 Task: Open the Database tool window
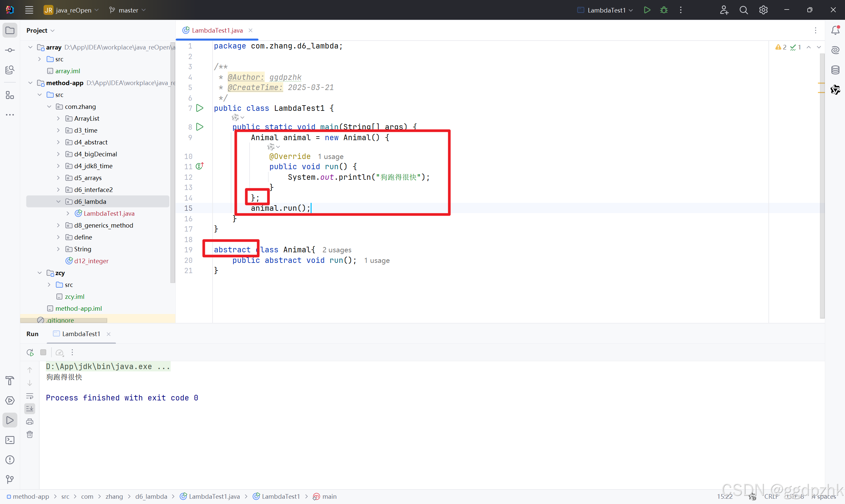(835, 70)
